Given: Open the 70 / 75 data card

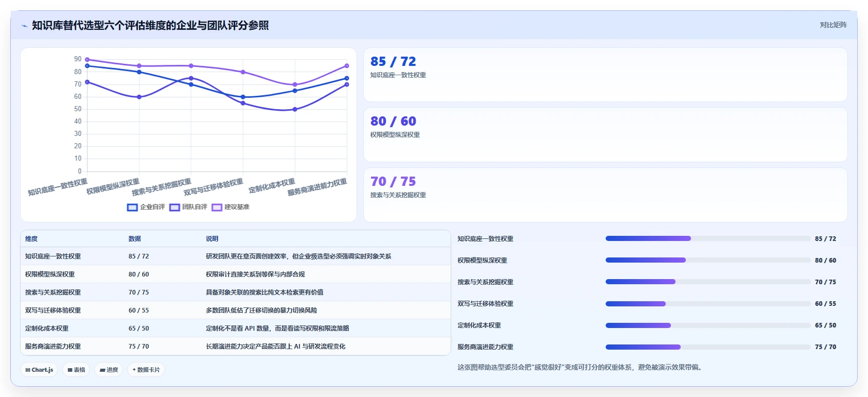Looking at the screenshot, I should [605, 195].
